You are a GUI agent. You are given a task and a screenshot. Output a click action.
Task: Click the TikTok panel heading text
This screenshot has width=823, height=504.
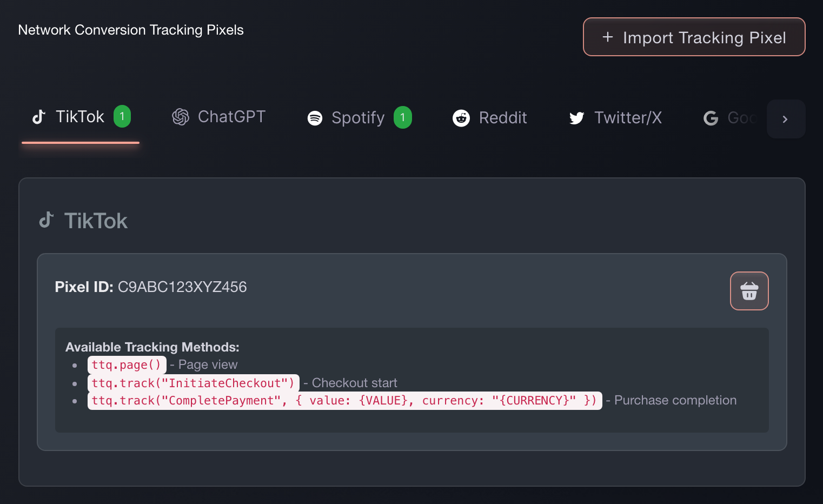[x=96, y=221]
